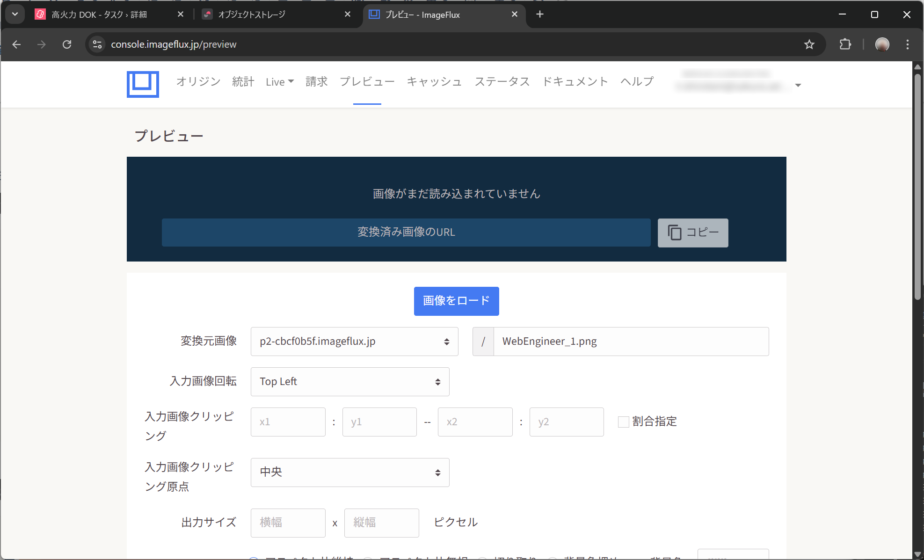The height and width of the screenshot is (560, 924).
Task: Open the browser extensions puzzle icon
Action: pyautogui.click(x=845, y=44)
